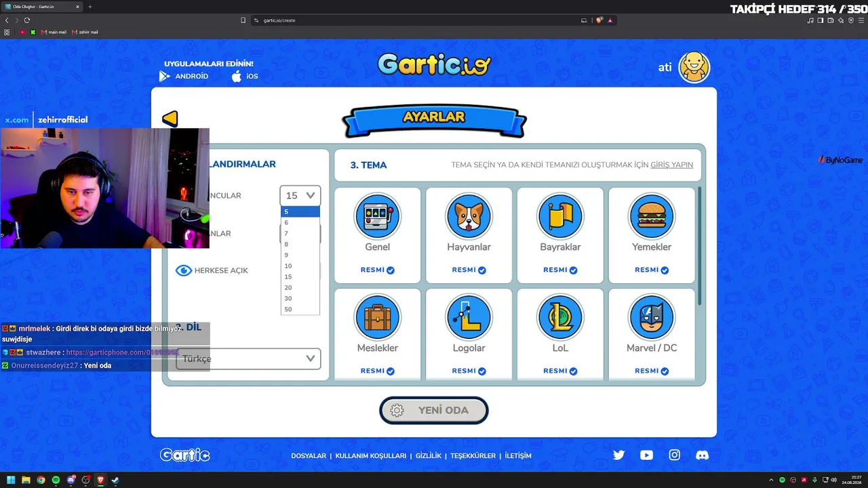Select the Logolar theme icon
Viewport: 868px width, 488px height.
(x=469, y=317)
